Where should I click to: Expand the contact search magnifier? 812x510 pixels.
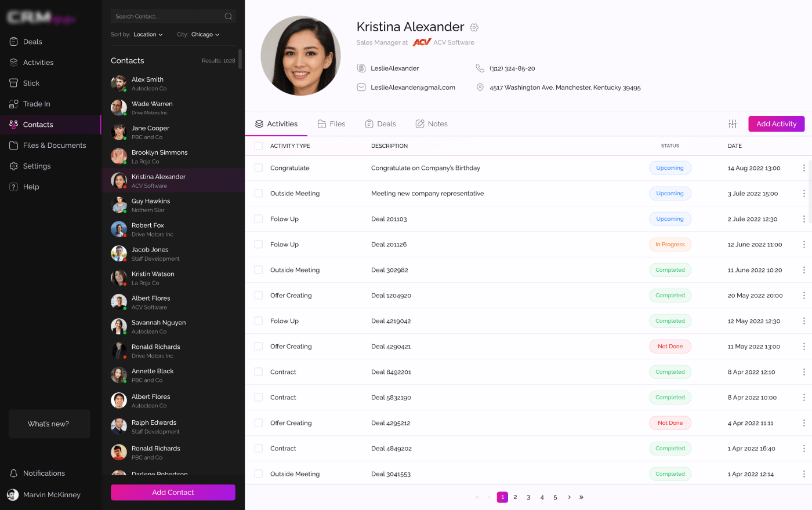pos(229,16)
